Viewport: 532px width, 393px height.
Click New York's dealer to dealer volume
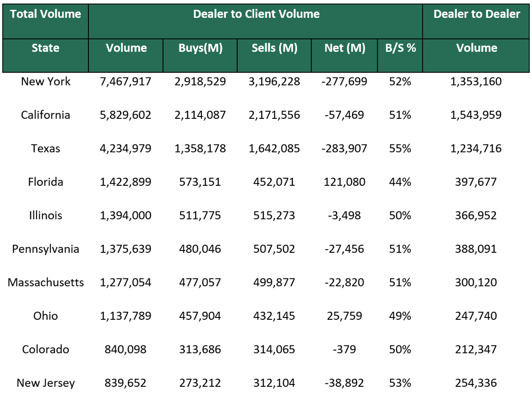click(x=476, y=81)
